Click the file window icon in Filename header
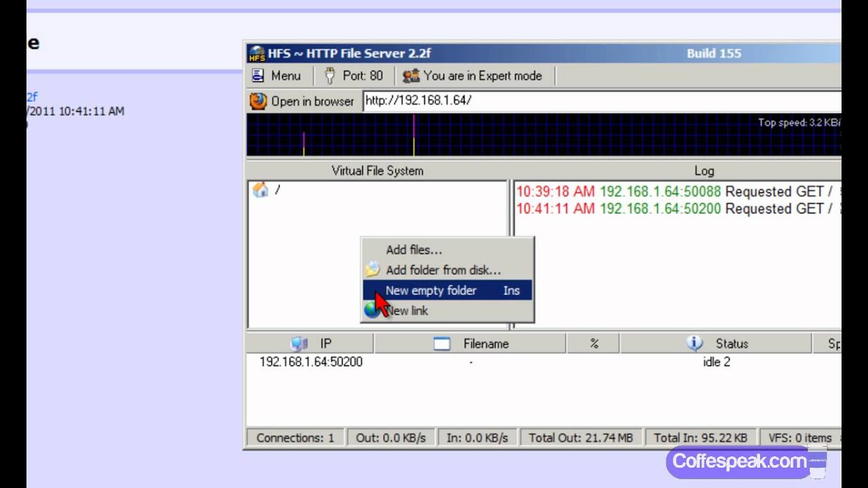 (x=442, y=344)
